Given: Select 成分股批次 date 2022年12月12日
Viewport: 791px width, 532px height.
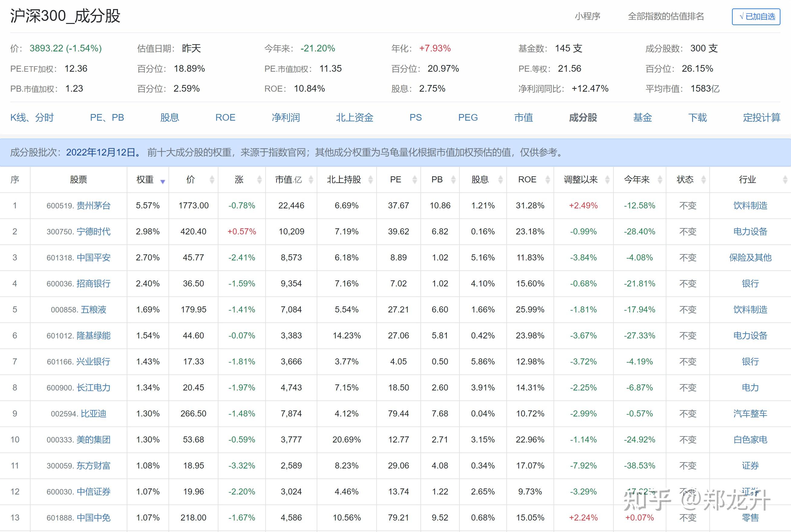Looking at the screenshot, I should tap(101, 152).
